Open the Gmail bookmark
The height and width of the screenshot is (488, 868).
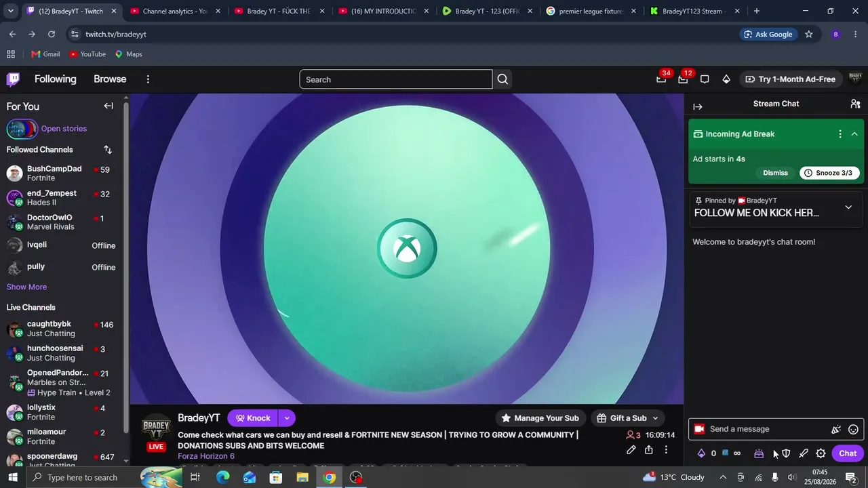pos(45,54)
